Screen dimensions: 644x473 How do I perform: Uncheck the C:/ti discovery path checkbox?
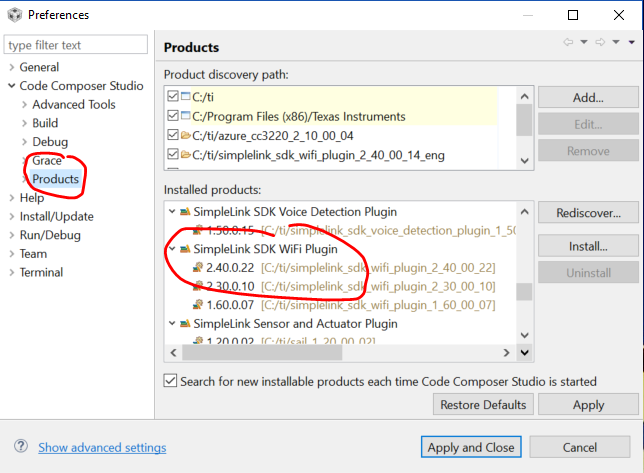(172, 97)
